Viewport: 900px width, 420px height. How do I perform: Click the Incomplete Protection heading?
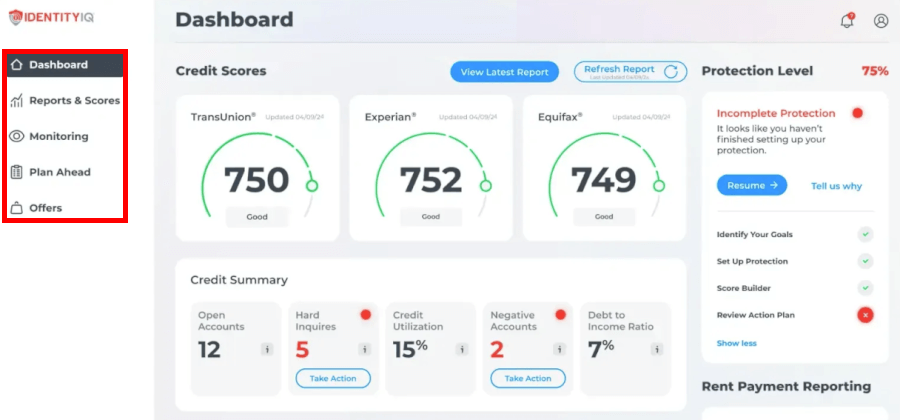tap(776, 113)
